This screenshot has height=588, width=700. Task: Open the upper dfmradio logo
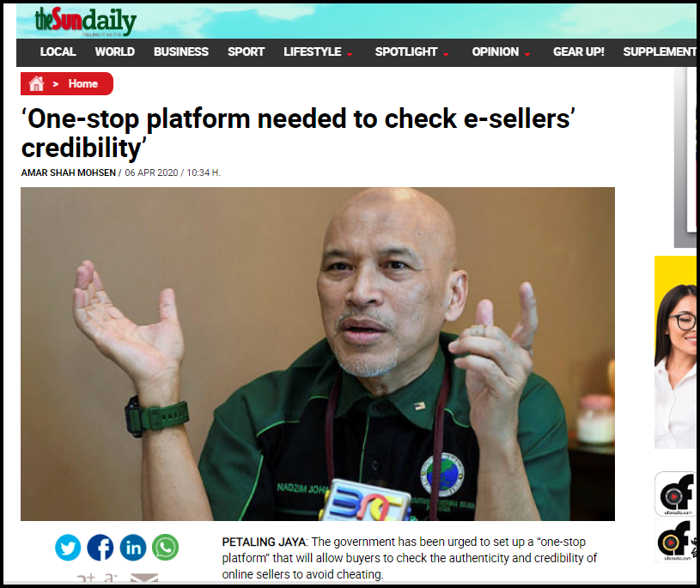point(675,494)
